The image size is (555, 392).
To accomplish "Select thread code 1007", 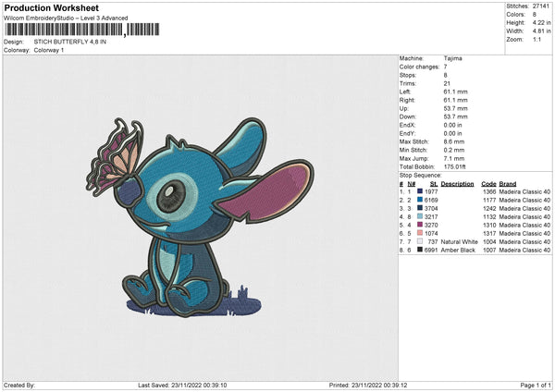I will [x=489, y=251].
